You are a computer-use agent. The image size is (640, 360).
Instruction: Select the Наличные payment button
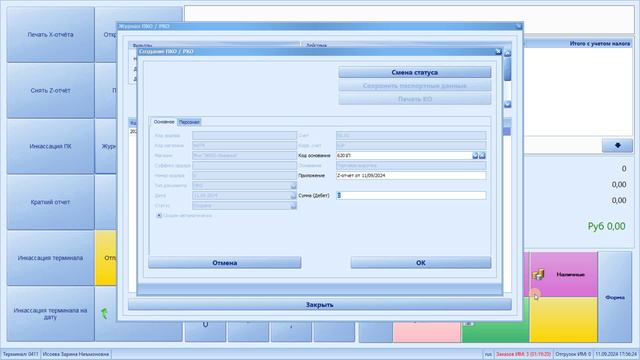(564, 274)
